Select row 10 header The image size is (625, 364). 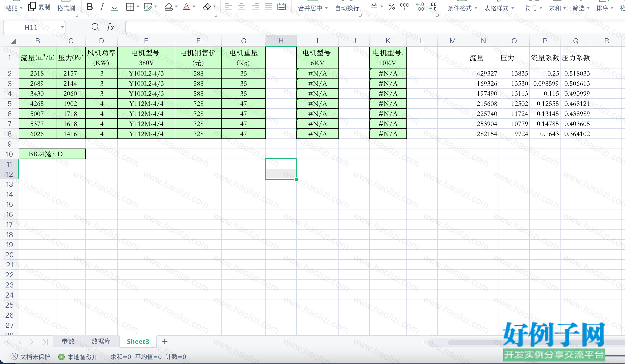[x=9, y=154]
